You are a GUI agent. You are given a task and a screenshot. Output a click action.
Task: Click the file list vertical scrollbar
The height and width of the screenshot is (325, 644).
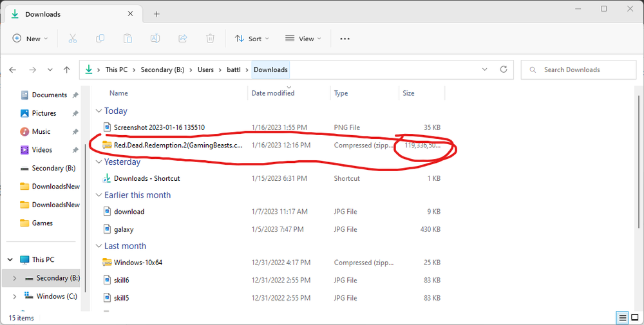(639, 160)
